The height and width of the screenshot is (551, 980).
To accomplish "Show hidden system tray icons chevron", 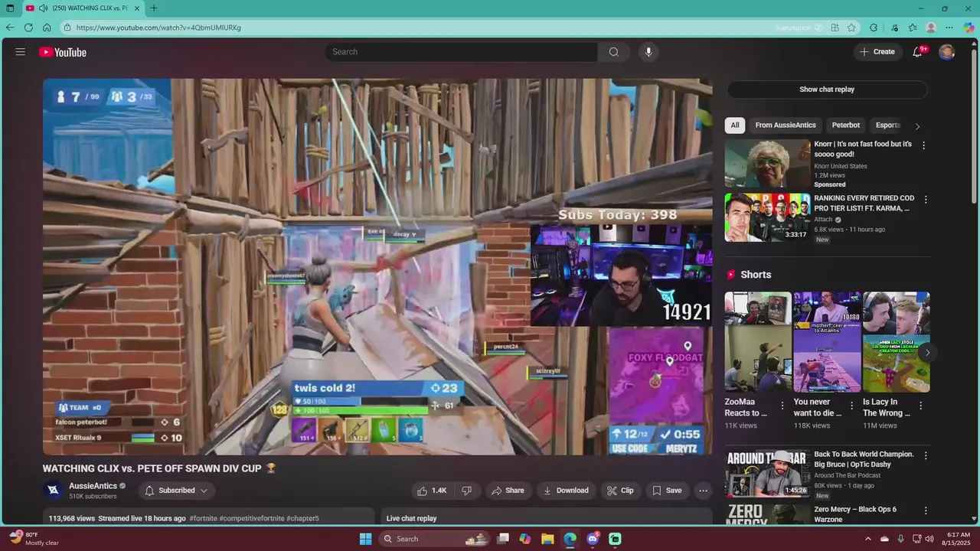I will coord(868,539).
